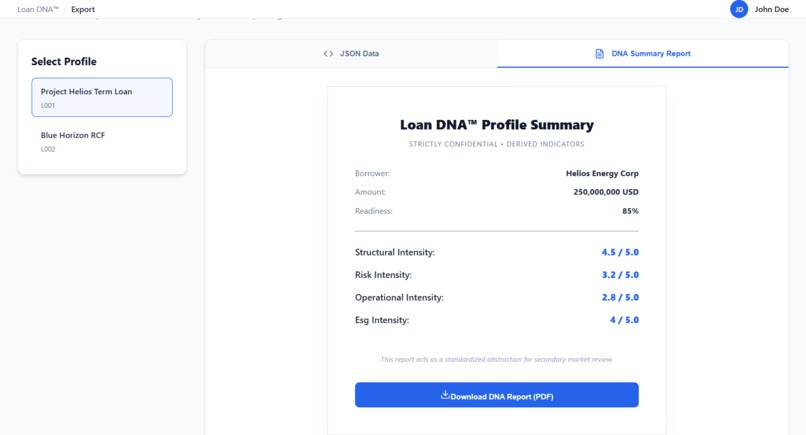Click the JD user avatar icon

(739, 9)
